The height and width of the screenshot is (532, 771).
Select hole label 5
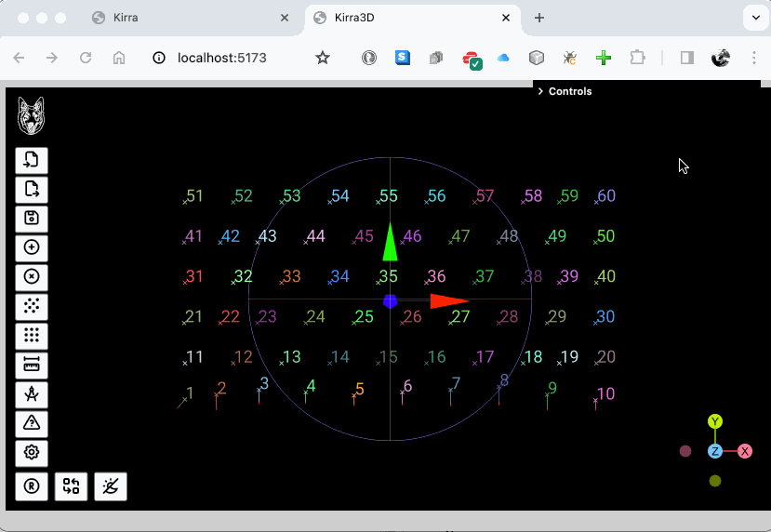[x=359, y=390]
